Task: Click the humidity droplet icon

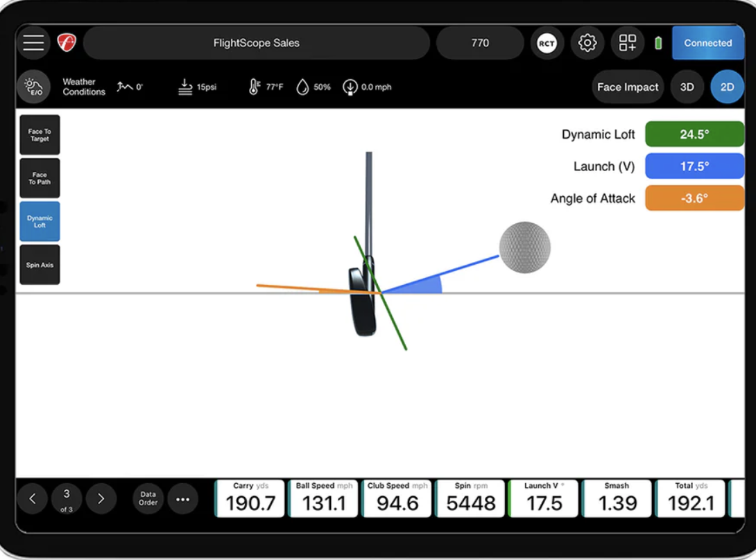Action: point(302,87)
